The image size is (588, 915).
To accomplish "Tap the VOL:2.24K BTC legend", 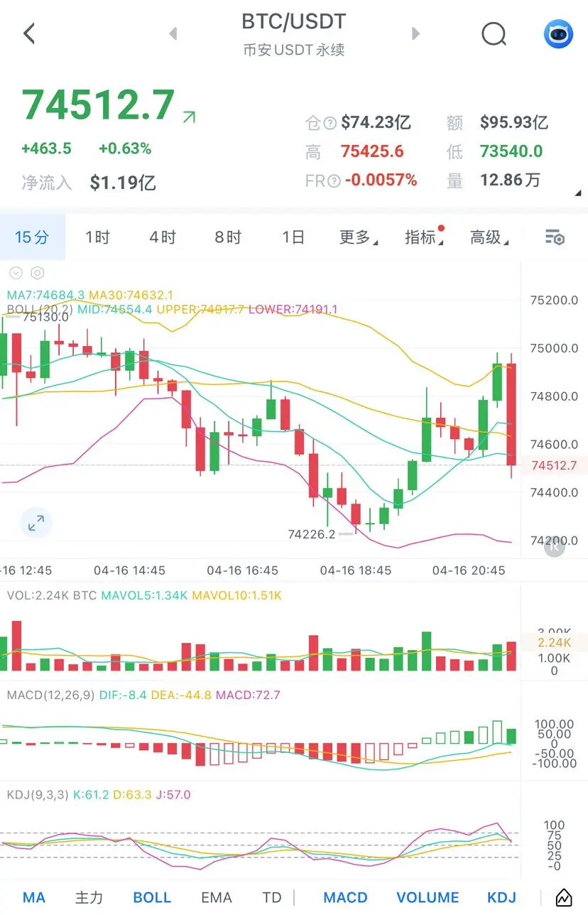I will point(52,595).
